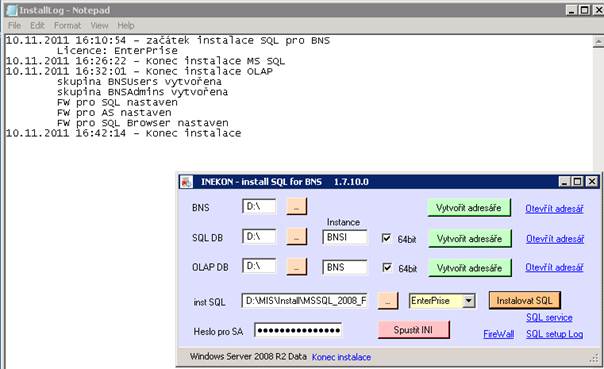604x369 pixels.
Task: Click the Instalovat SQL button
Action: pyautogui.click(x=524, y=300)
